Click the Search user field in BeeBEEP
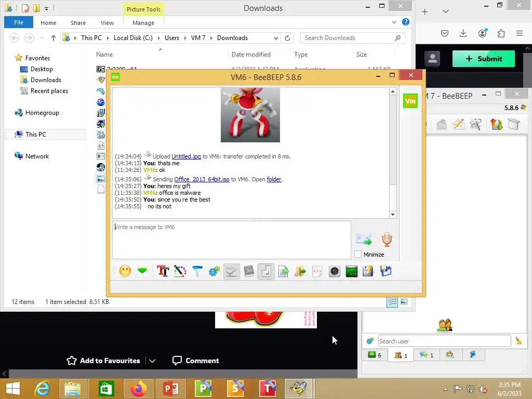Screen dimensions: 532x399 (444, 341)
